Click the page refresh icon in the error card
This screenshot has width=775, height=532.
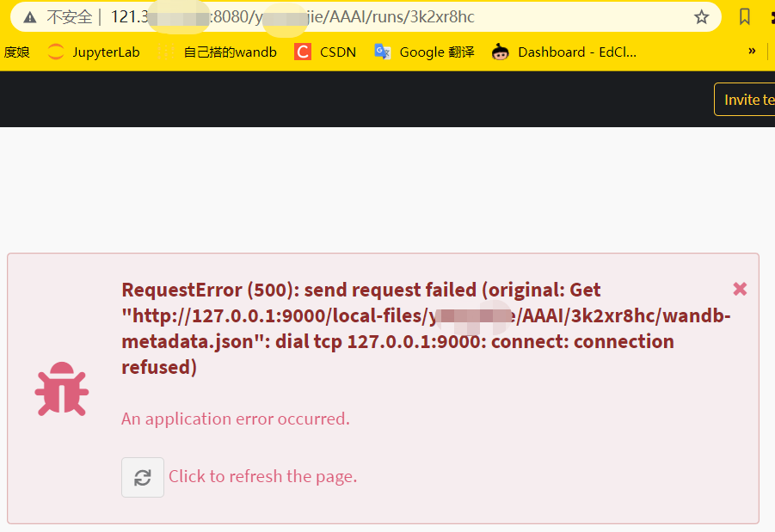142,477
